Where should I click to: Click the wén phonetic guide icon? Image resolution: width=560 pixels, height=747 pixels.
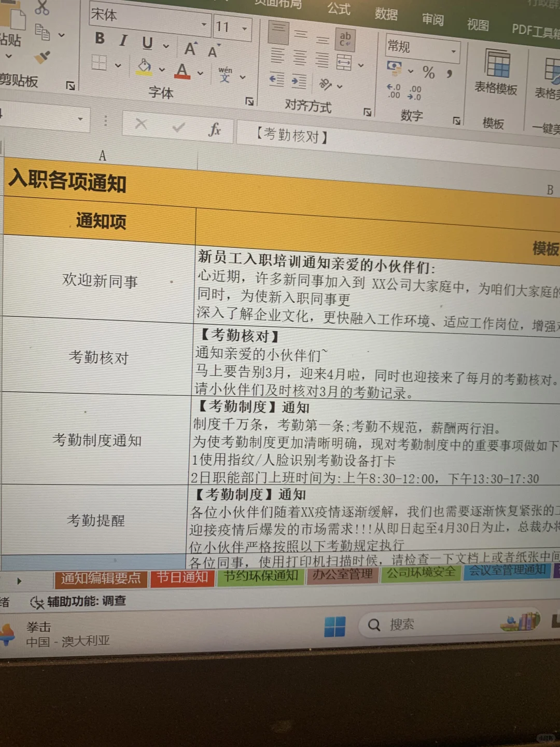tap(225, 75)
